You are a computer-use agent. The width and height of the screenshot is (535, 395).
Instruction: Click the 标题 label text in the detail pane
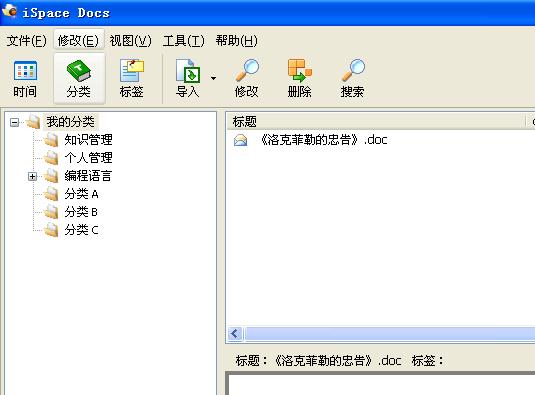coord(251,361)
